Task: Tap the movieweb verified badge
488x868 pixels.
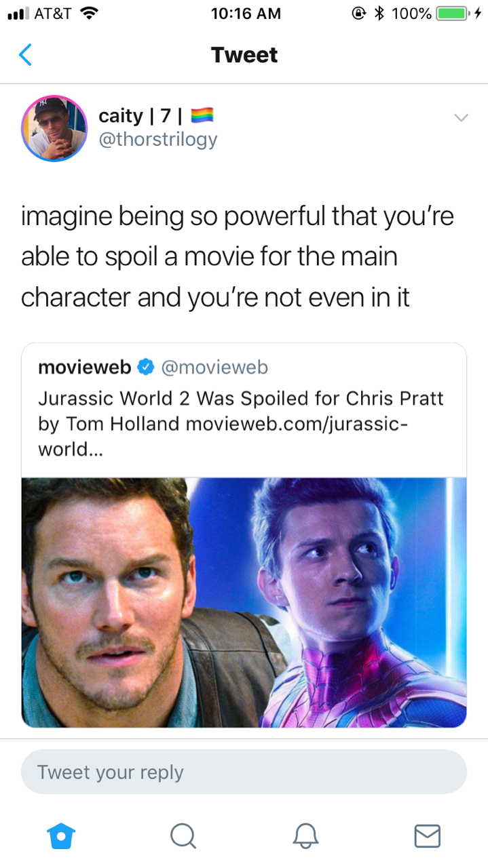Action: (x=145, y=368)
